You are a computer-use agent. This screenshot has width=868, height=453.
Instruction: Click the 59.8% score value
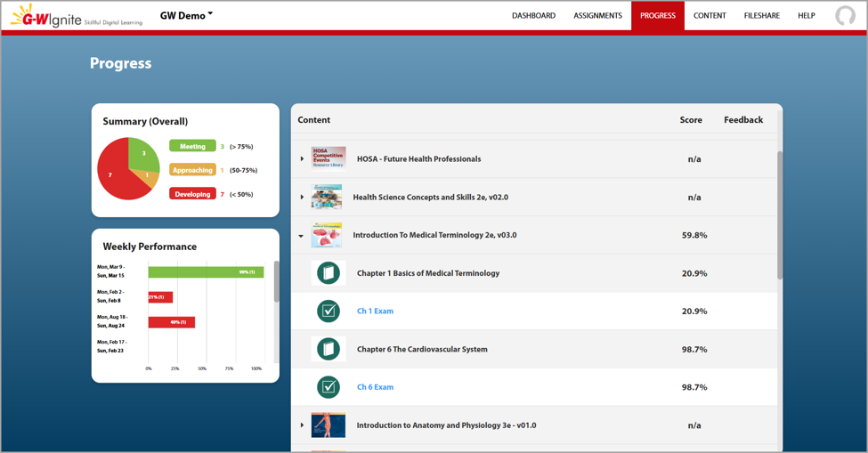point(694,235)
